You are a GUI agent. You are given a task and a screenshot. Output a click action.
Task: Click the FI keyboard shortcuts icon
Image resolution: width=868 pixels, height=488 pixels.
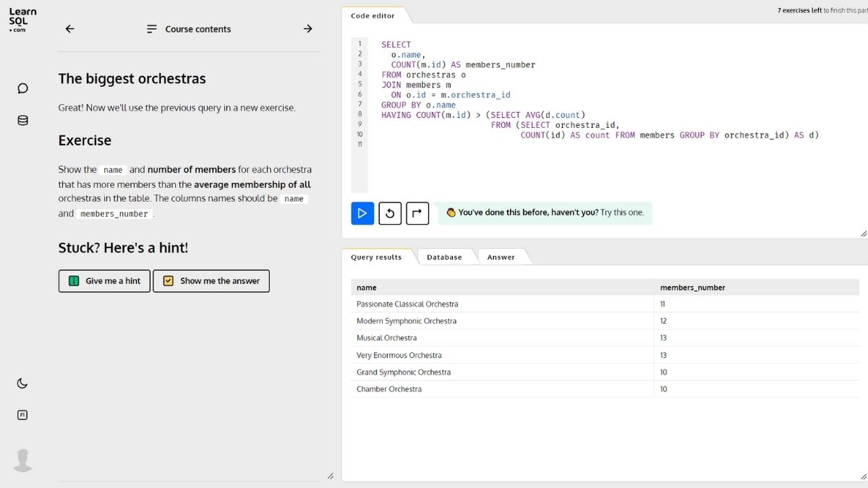pos(22,415)
